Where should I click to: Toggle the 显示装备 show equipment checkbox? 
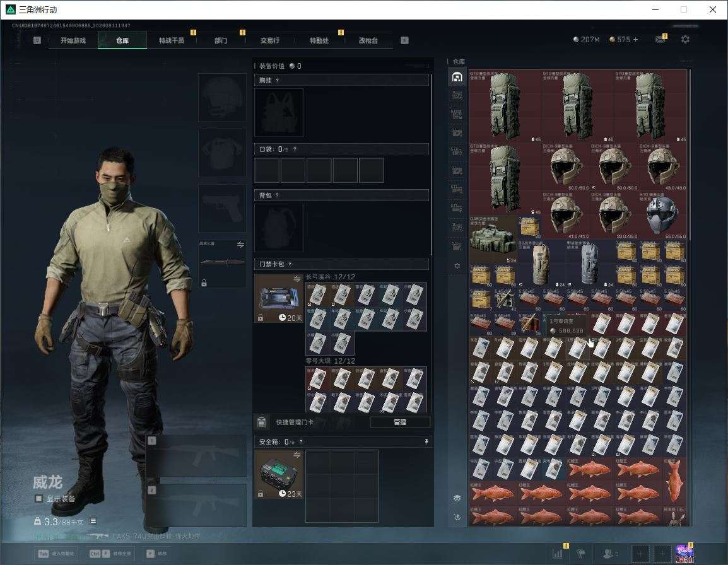click(39, 499)
